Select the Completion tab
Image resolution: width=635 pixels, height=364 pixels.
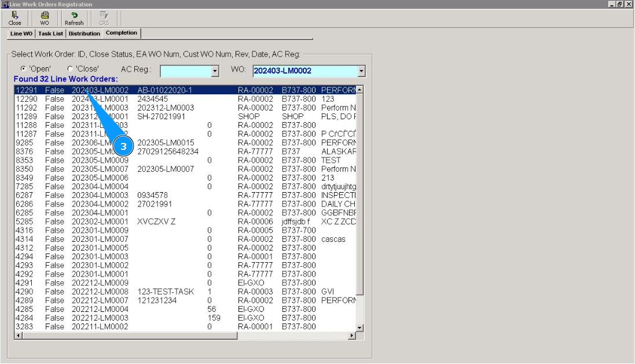(122, 33)
